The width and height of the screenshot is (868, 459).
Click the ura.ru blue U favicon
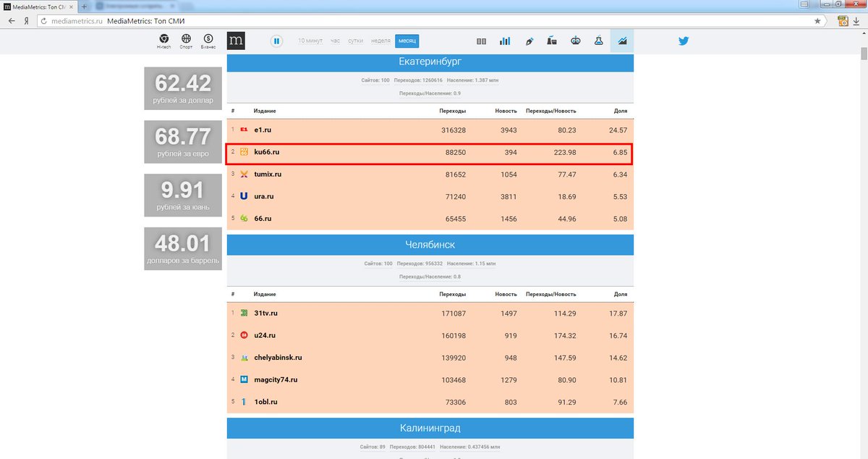[x=244, y=196]
